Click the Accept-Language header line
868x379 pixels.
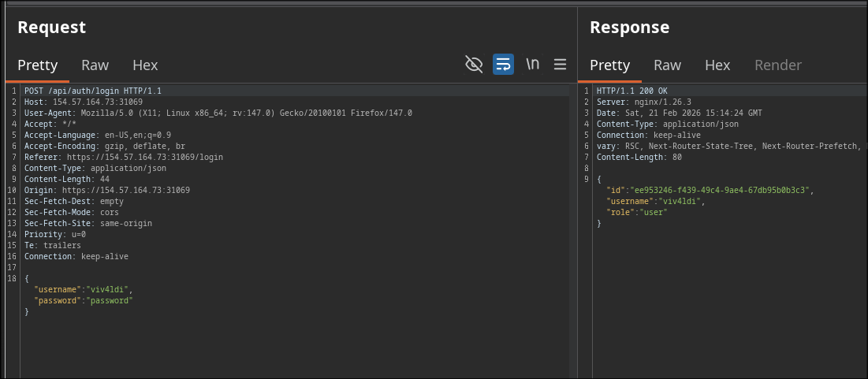coord(98,135)
